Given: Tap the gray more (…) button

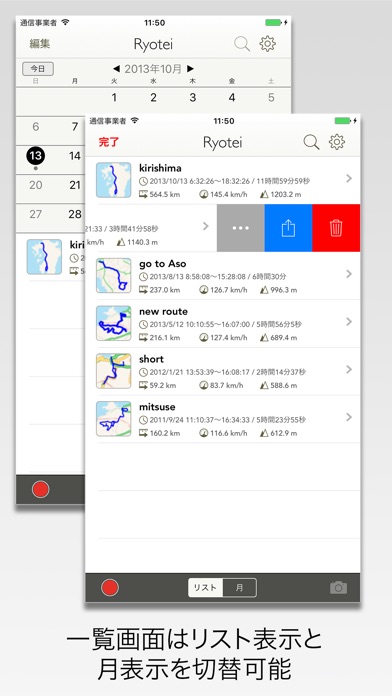Looking at the screenshot, I should point(241,228).
